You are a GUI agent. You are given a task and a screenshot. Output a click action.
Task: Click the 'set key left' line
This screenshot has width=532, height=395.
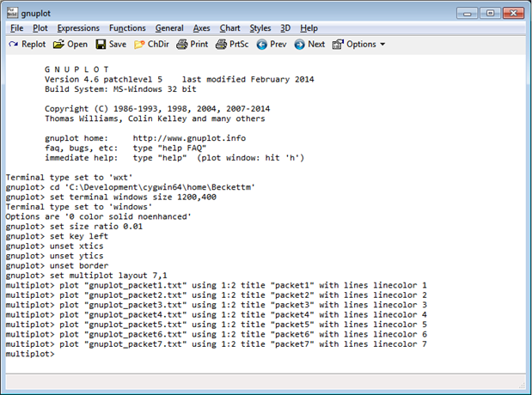click(x=57, y=236)
